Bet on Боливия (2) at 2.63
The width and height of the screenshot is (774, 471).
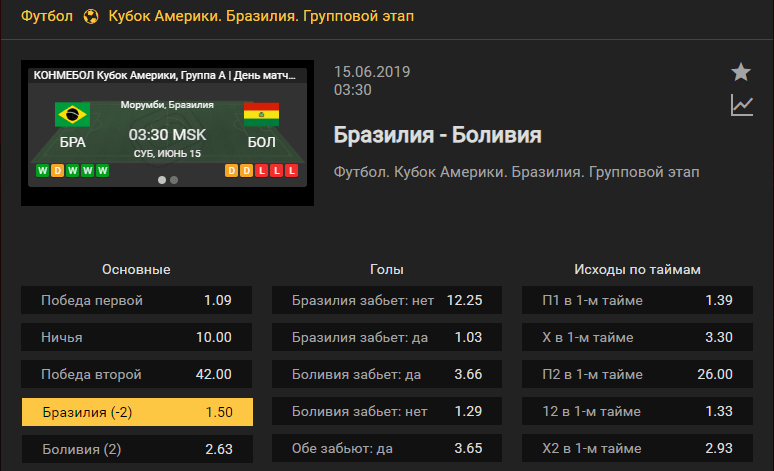[137, 449]
